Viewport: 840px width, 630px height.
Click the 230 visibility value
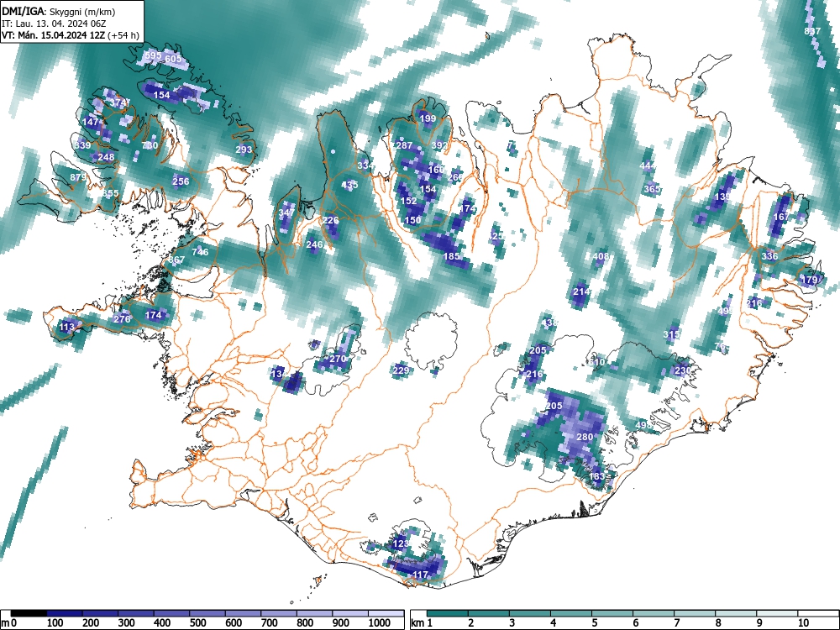point(682,370)
